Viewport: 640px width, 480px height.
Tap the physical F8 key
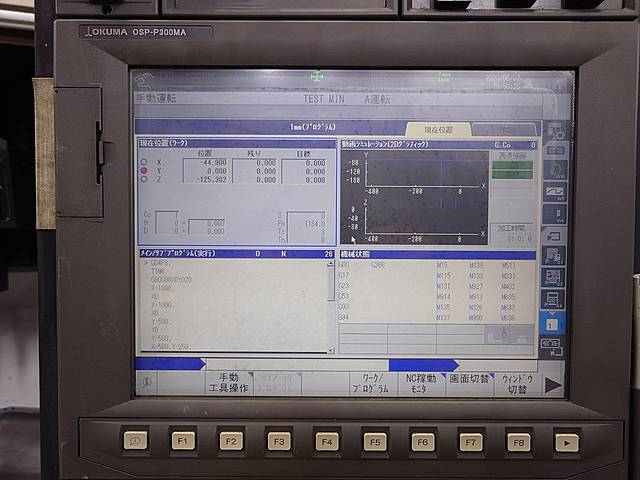(x=519, y=442)
